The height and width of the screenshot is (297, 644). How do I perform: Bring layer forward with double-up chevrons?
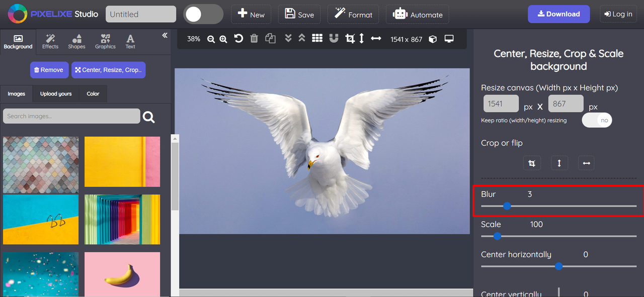click(x=302, y=38)
